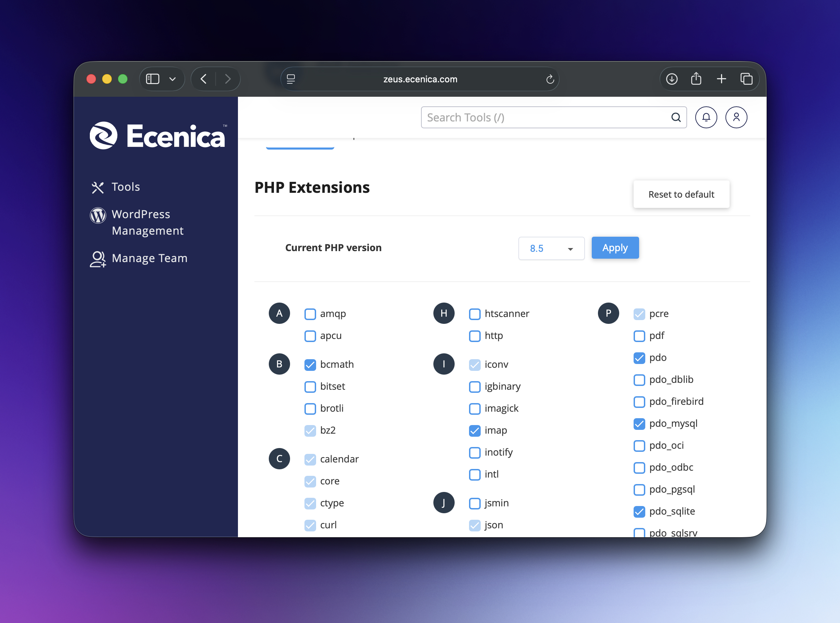
Task: Click the Safari sidebar toggle icon
Action: click(153, 79)
